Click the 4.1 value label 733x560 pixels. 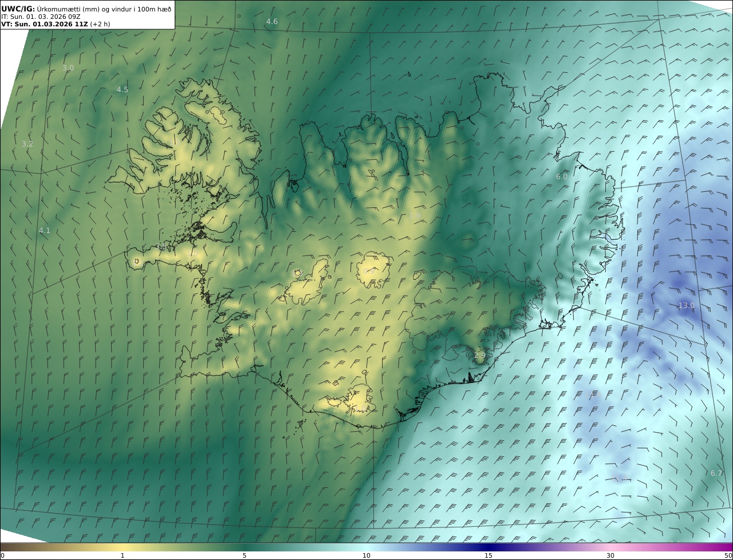(x=45, y=231)
